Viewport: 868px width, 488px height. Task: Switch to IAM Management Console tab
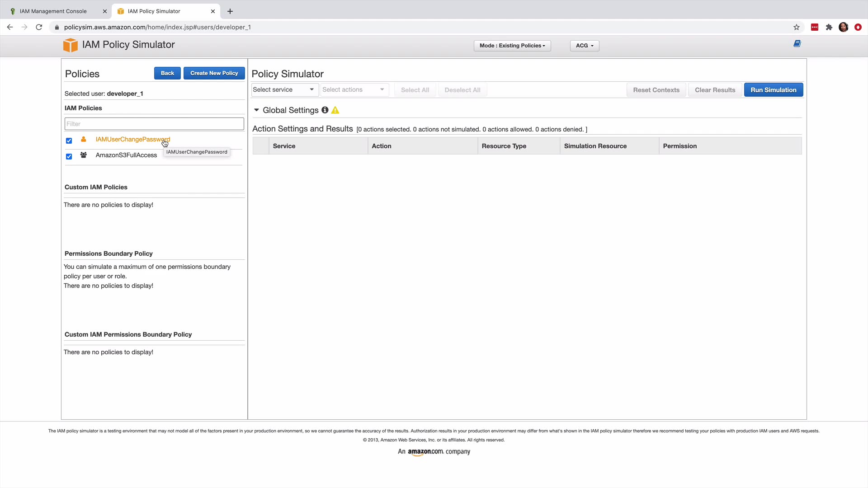53,11
